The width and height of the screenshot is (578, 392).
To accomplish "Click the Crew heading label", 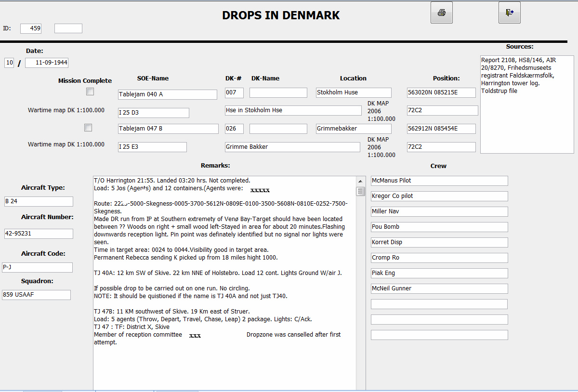I will 438,166.
